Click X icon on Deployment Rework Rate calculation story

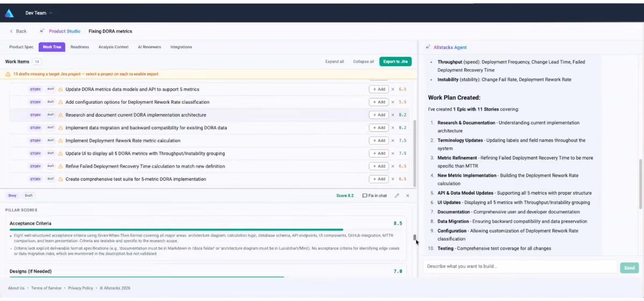pos(393,141)
